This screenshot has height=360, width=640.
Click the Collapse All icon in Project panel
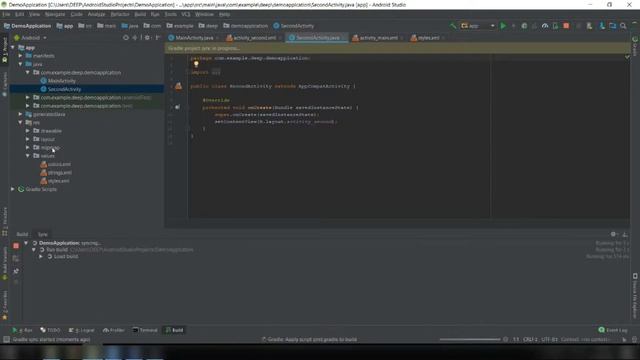[135, 38]
